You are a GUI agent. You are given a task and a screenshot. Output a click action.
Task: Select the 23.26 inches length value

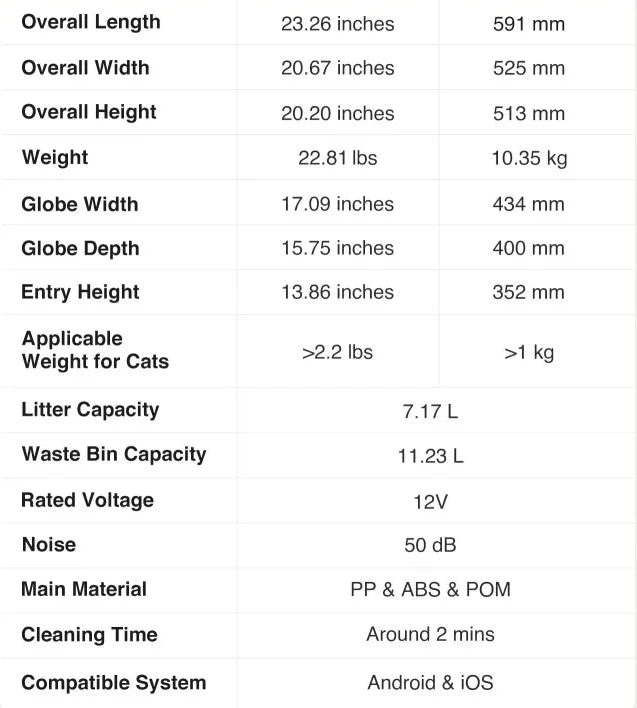[x=337, y=23]
